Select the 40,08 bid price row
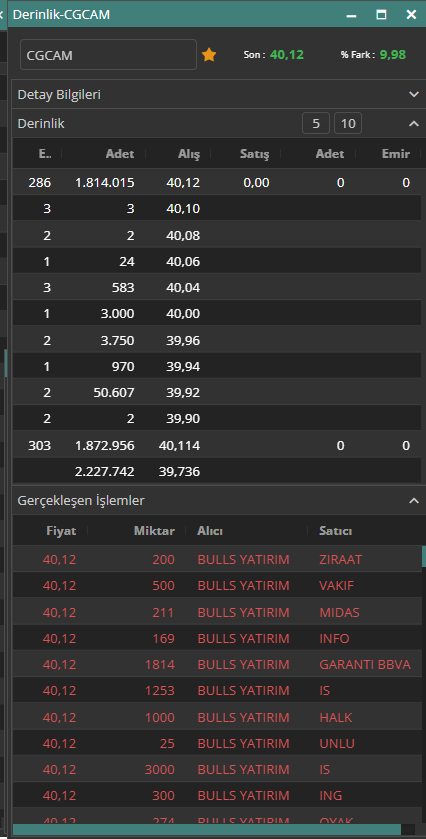The height and width of the screenshot is (839, 426). click(x=217, y=235)
